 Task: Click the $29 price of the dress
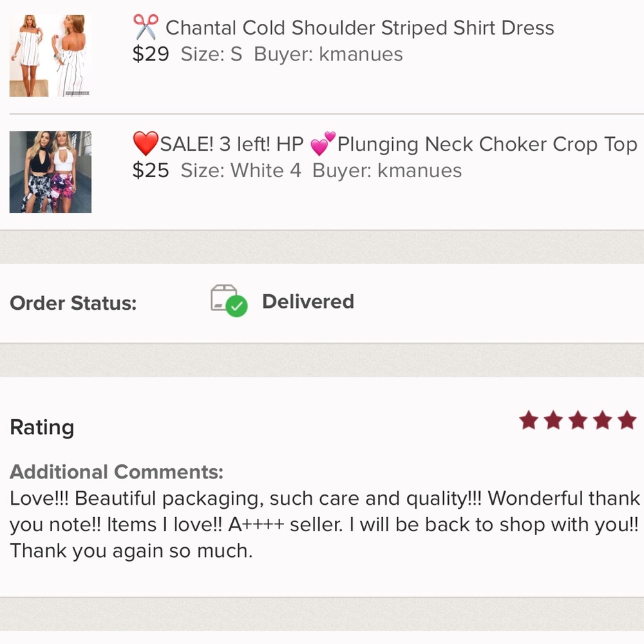(150, 54)
